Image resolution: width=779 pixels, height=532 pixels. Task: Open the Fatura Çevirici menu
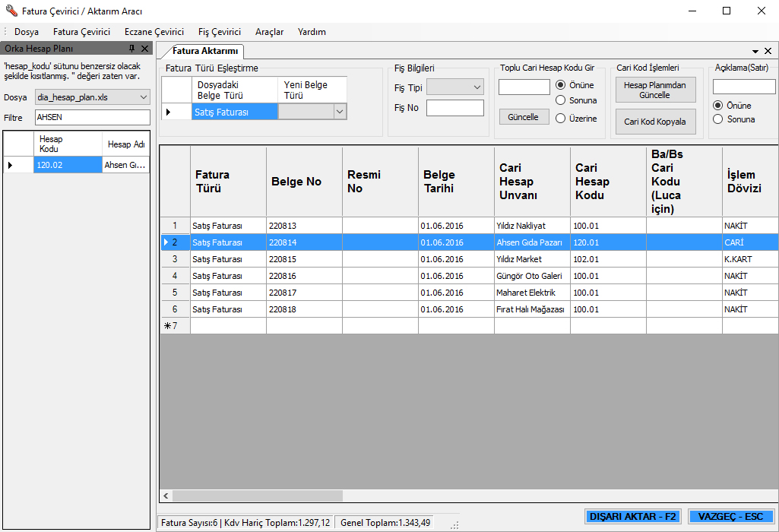pos(81,32)
